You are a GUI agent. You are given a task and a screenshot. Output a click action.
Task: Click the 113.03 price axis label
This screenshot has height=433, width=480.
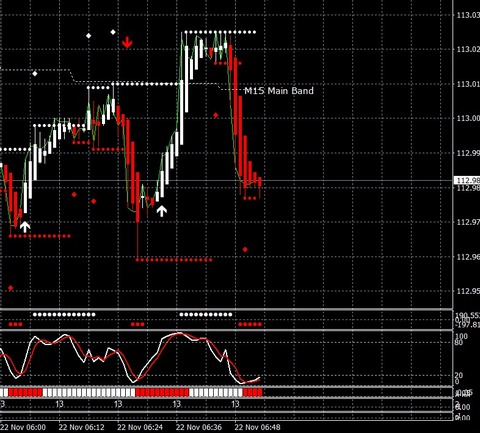click(x=468, y=15)
